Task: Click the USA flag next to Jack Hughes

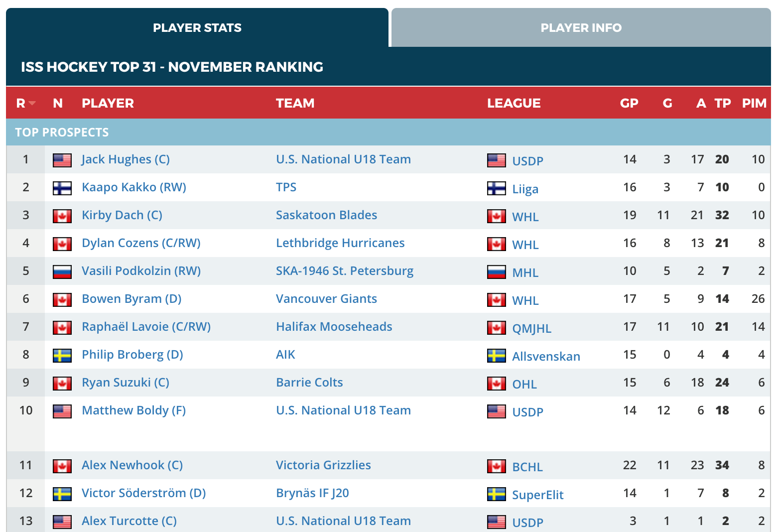Action: (x=62, y=160)
